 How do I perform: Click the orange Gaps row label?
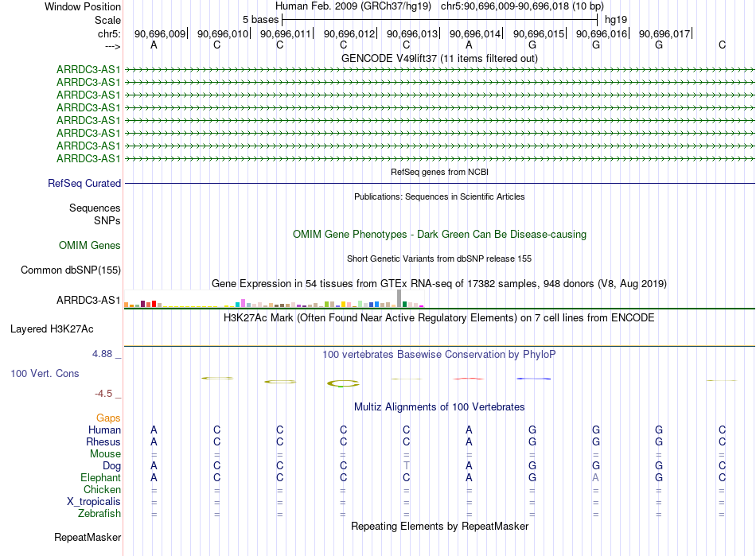pyautogui.click(x=108, y=418)
